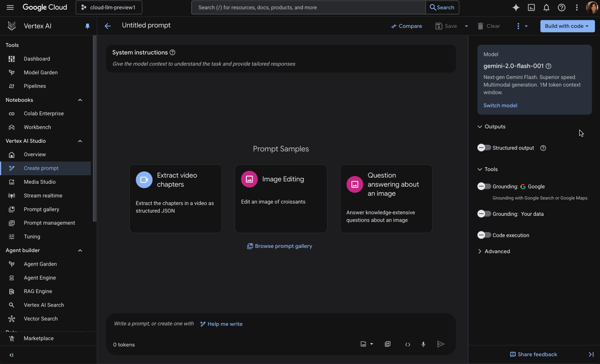Screen dimensions: 600x364
Task: Collapse the Agent builder section
Action: tap(80, 250)
